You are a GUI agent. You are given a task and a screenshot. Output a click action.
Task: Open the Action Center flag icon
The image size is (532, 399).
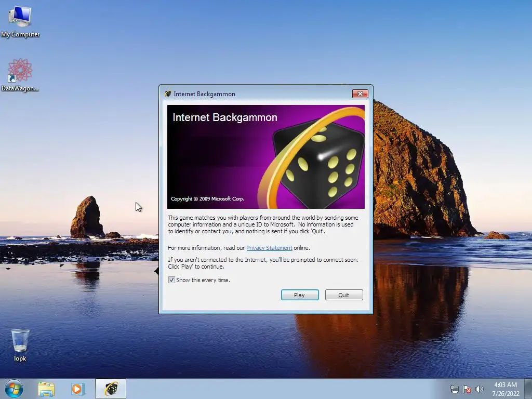467,389
